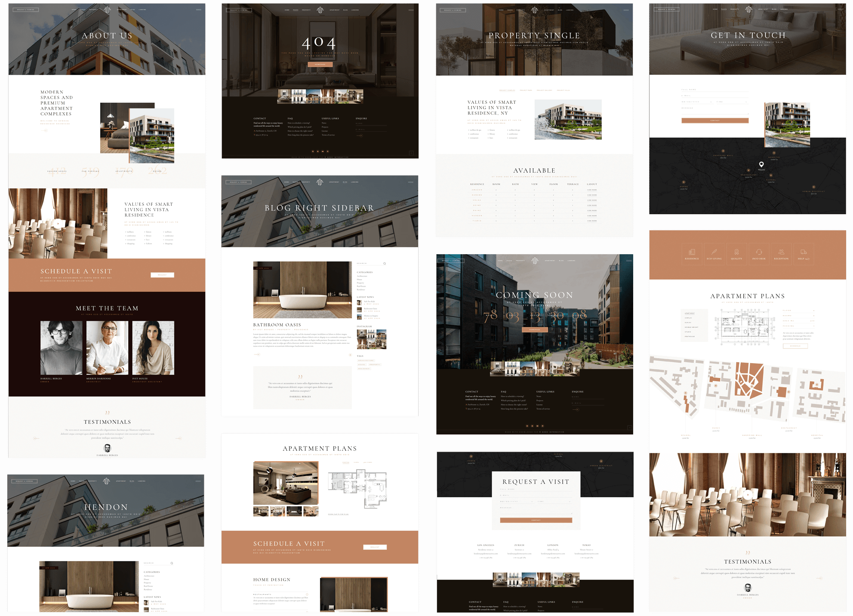Click the white Villa location pin on map

coord(761,164)
